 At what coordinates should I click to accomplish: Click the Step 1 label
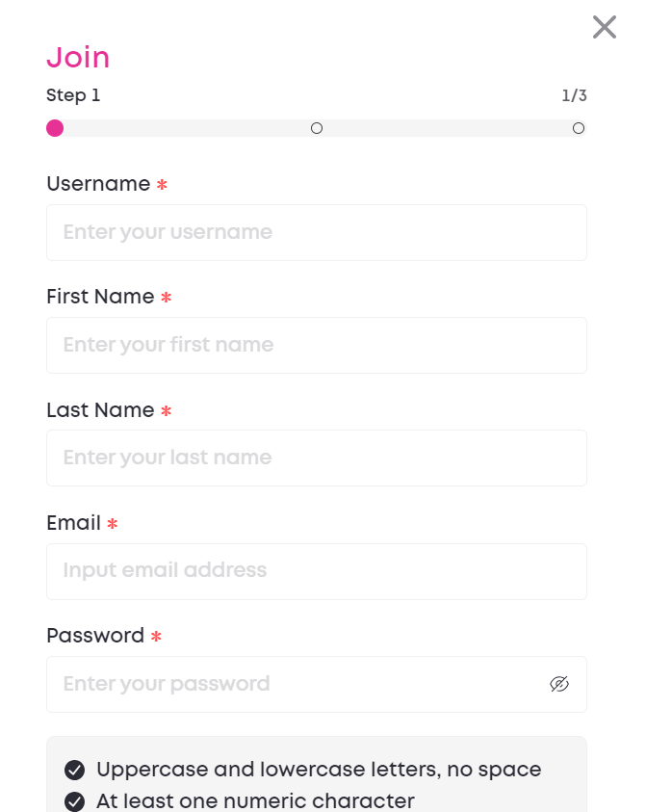[x=73, y=95]
